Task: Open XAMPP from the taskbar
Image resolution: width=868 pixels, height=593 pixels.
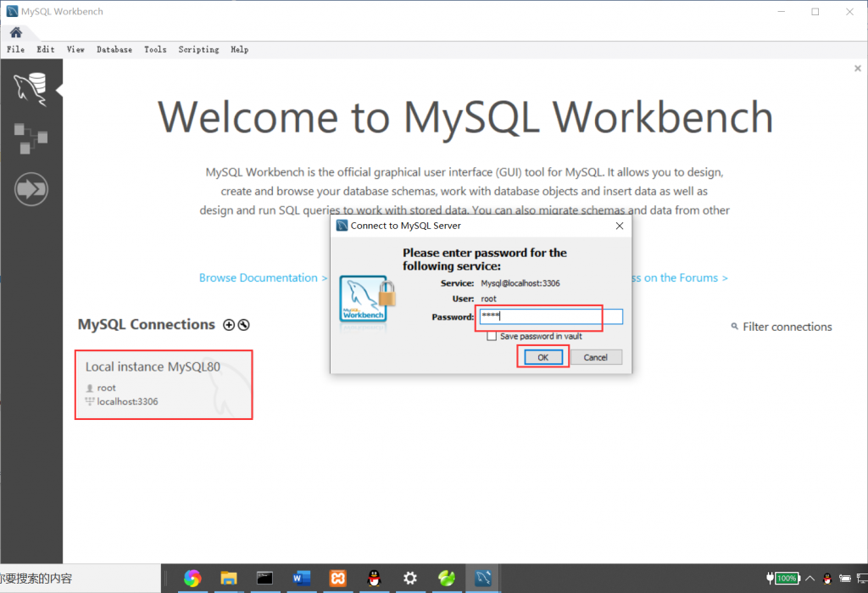Action: pyautogui.click(x=337, y=579)
